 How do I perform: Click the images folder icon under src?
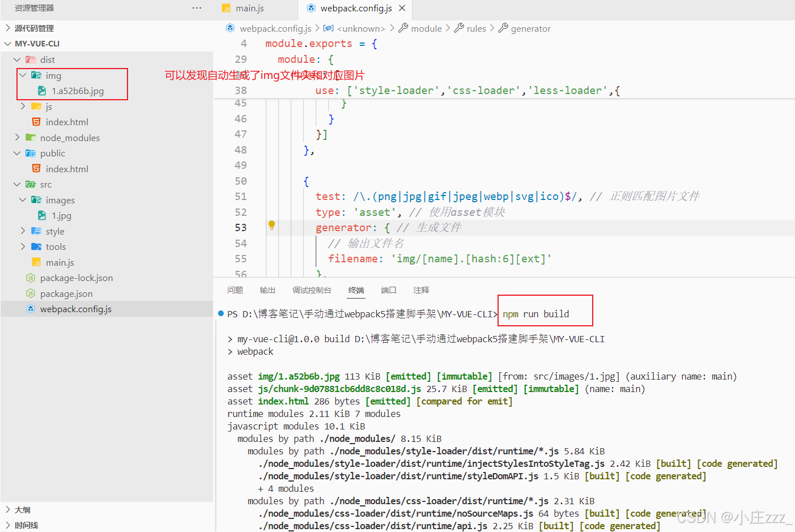pos(36,200)
